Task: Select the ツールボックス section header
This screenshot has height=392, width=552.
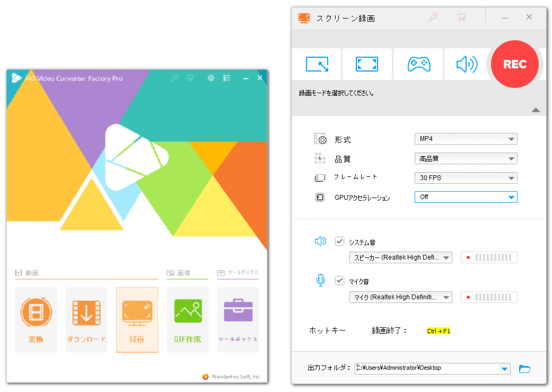Action: [238, 272]
